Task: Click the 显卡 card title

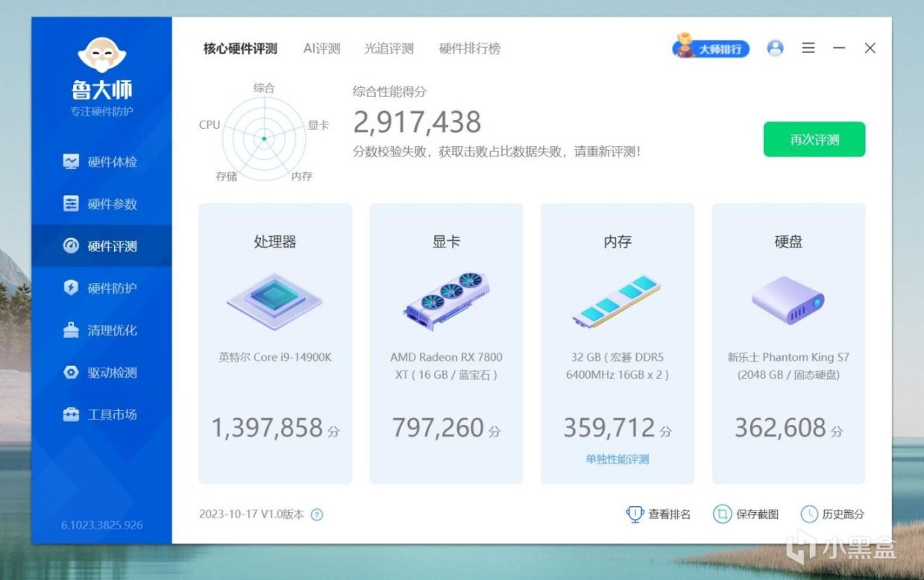Action: click(x=446, y=242)
